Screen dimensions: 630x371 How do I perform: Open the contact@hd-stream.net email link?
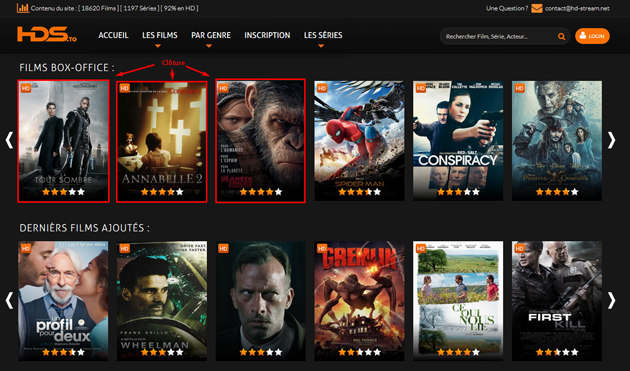[577, 8]
